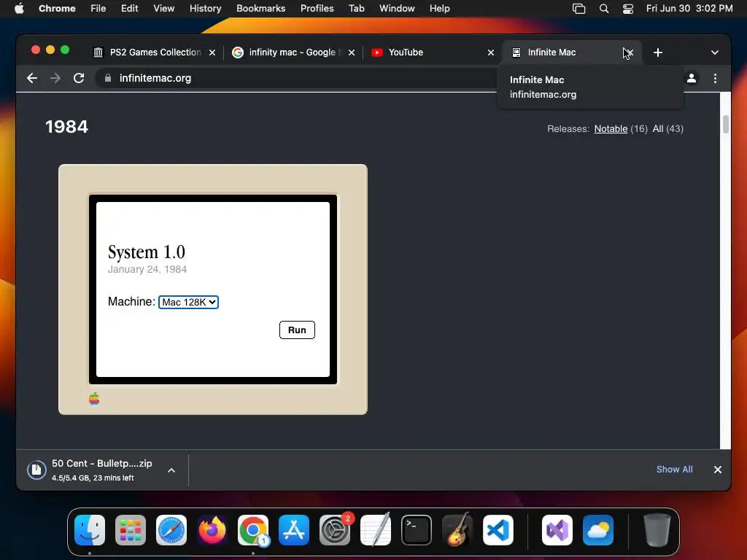Click the date and time in menu bar
Screen dimensions: 747x560
tap(689, 9)
